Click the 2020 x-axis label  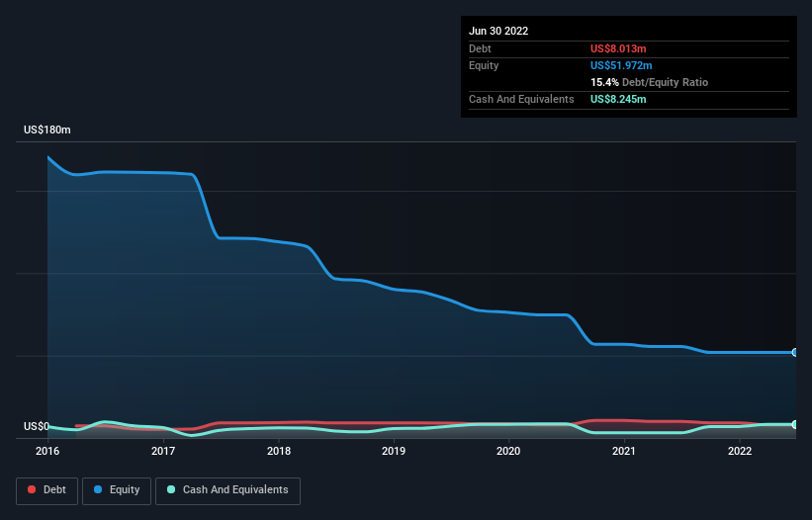(x=508, y=451)
